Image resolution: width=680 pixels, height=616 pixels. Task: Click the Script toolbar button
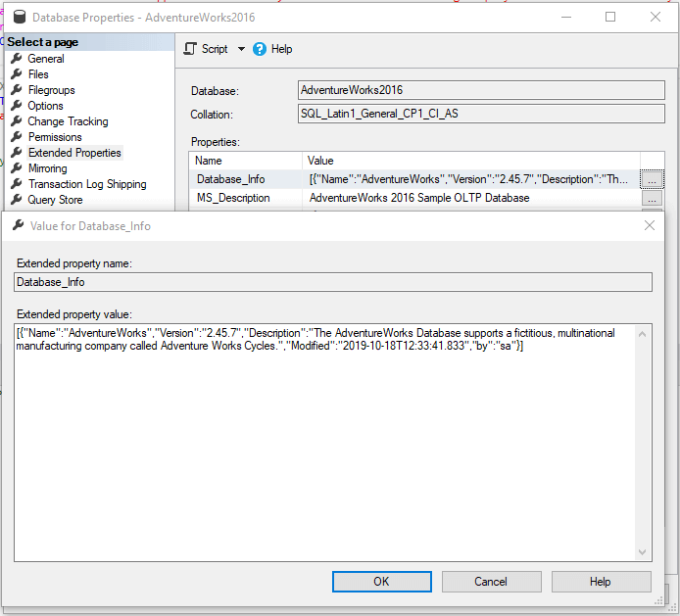tap(206, 49)
